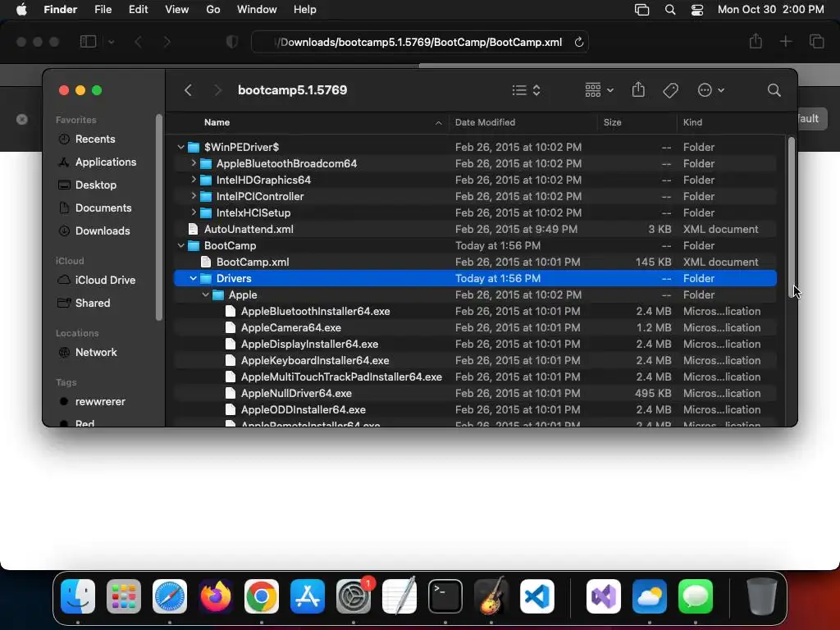Viewport: 840px width, 630px height.
Task: Launch Firefox from the Dock
Action: [x=216, y=596]
